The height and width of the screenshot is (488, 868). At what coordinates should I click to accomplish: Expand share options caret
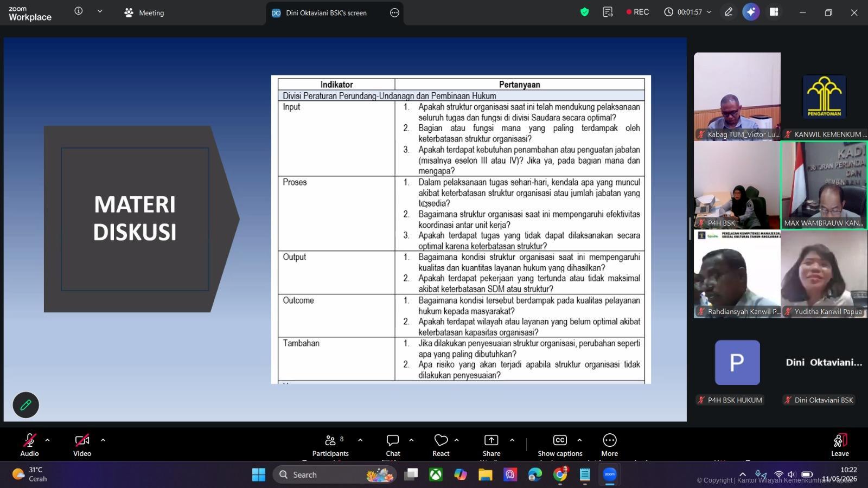(512, 440)
